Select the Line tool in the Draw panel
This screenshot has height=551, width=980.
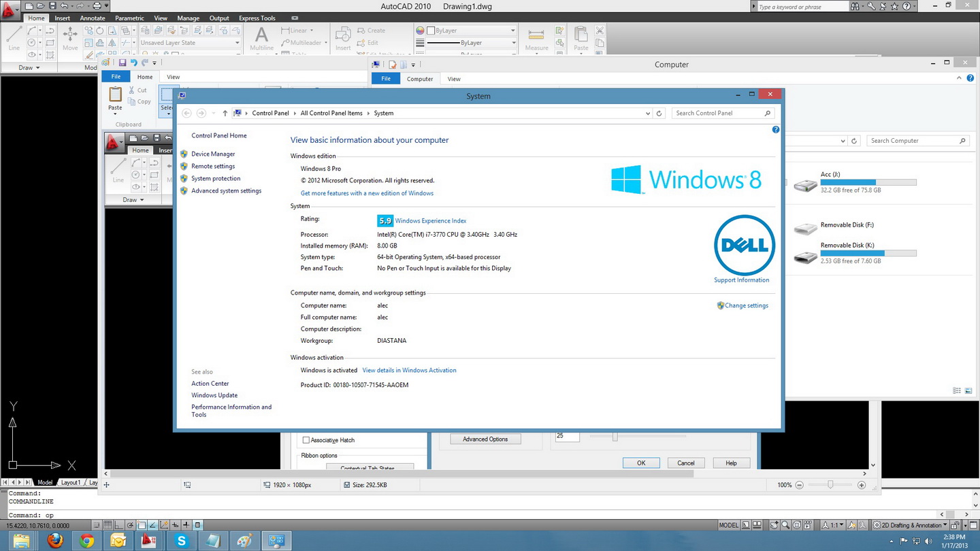(14, 39)
